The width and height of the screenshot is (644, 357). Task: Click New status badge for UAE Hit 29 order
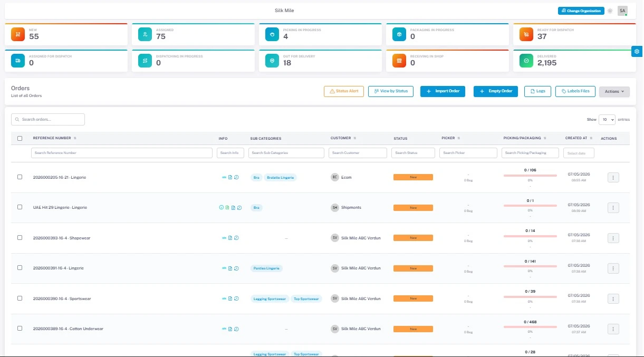click(413, 208)
